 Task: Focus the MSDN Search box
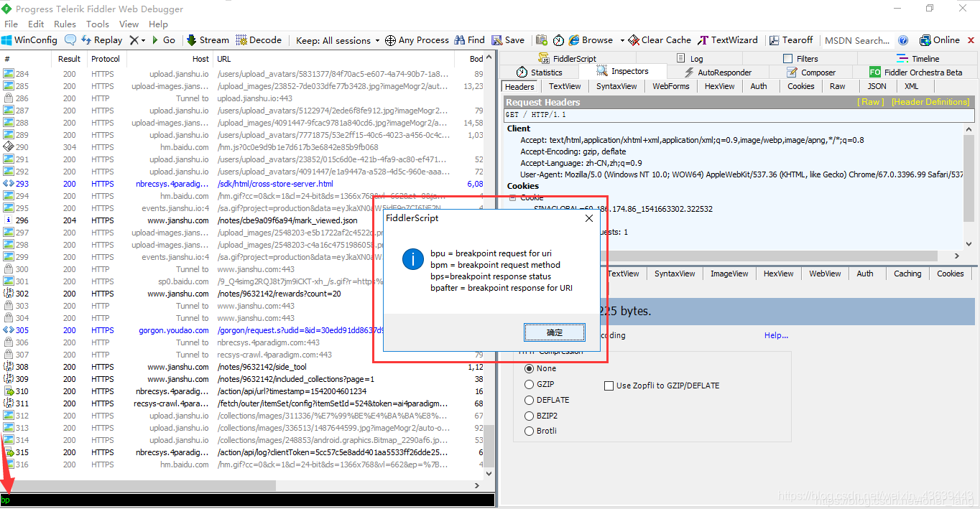click(x=857, y=40)
